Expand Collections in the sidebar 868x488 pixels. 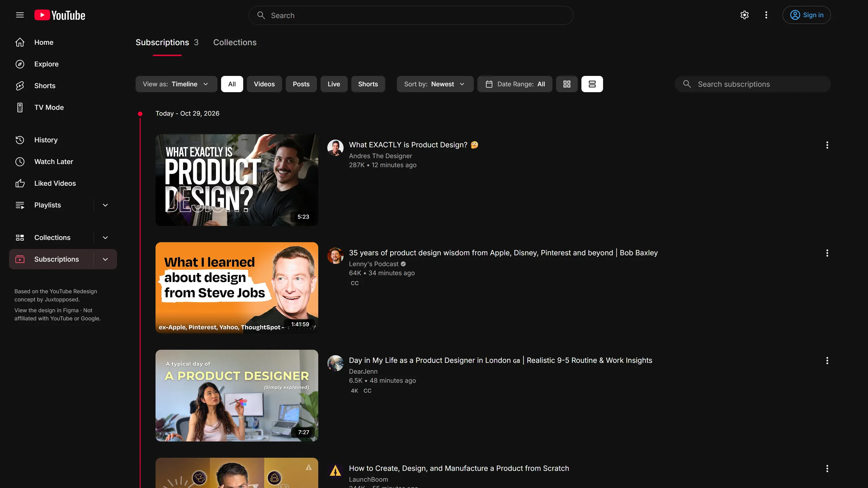(x=105, y=238)
